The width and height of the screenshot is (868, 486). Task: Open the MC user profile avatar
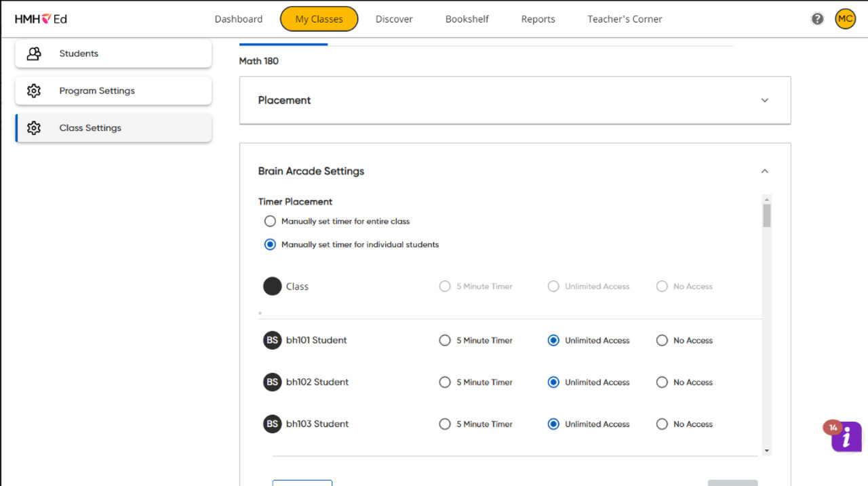click(x=845, y=19)
